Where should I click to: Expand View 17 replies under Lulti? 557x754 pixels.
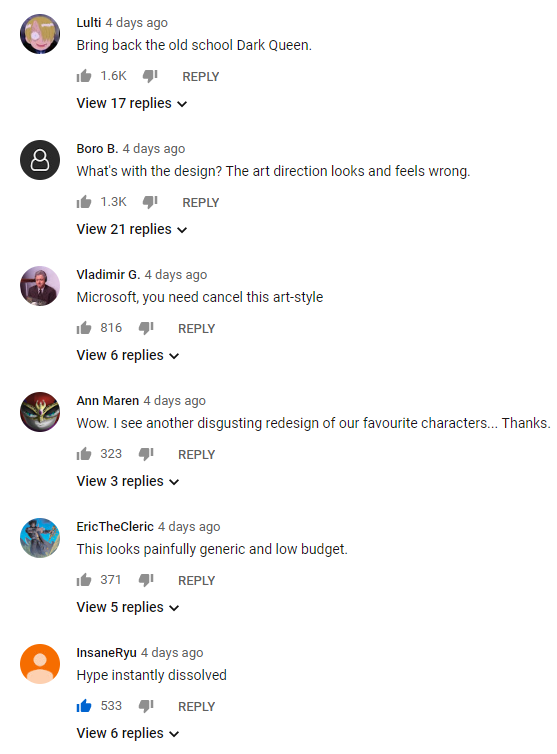pyautogui.click(x=132, y=103)
